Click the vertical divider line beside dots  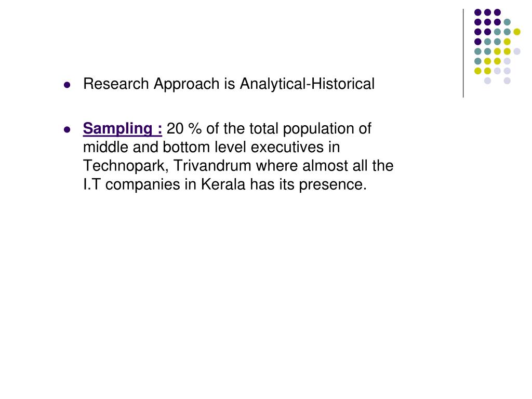click(x=463, y=54)
